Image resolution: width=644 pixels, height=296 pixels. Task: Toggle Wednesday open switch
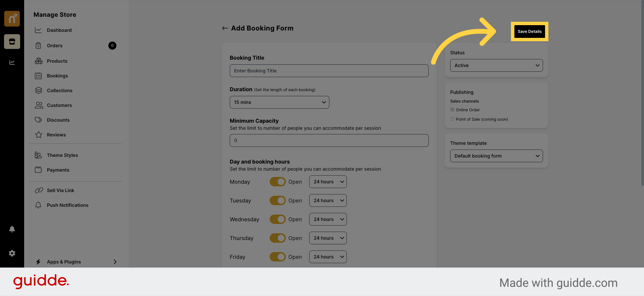point(278,219)
